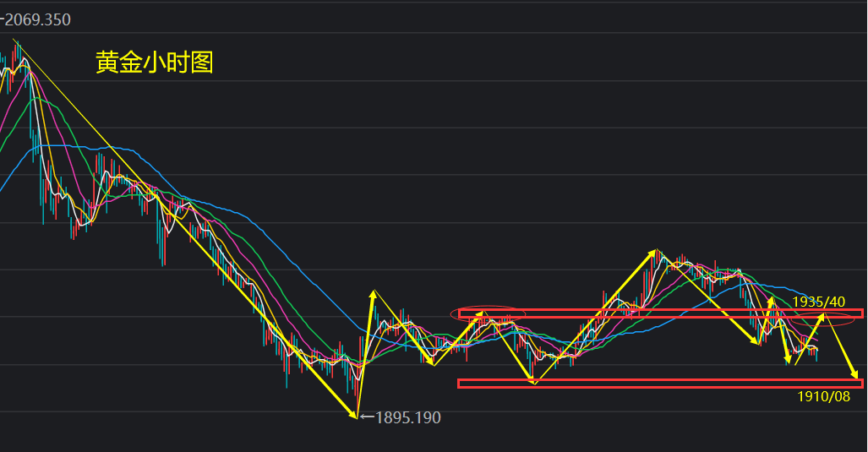Click the arrowhead touching the lower support rectangle
Screen dimensions: 868x452
tap(532, 383)
